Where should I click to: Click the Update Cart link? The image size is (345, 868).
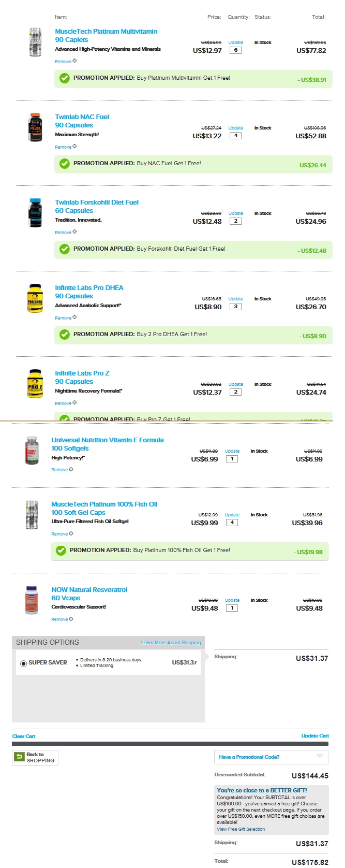click(x=315, y=736)
